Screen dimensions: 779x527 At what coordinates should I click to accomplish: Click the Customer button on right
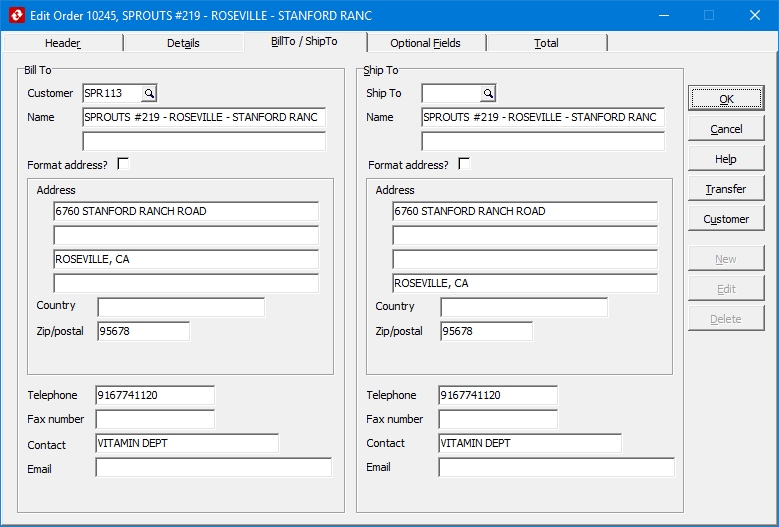click(726, 219)
